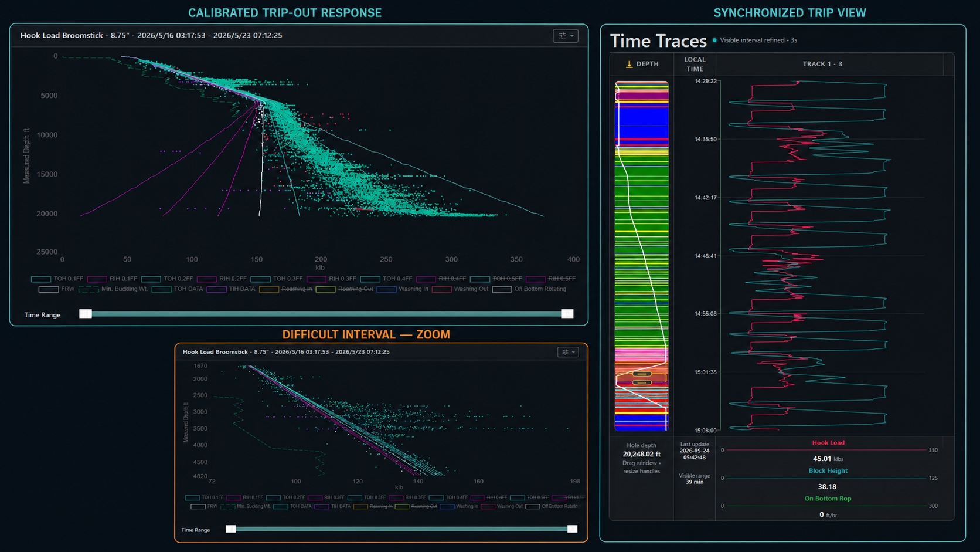Click the Hook Load value 45.01 klbs
The height and width of the screenshot is (552, 980).
[828, 459]
